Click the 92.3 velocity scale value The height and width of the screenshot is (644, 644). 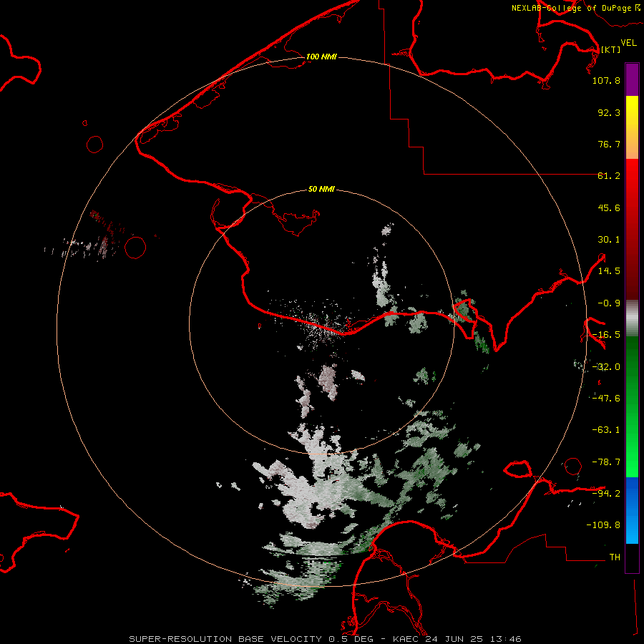[x=609, y=112]
